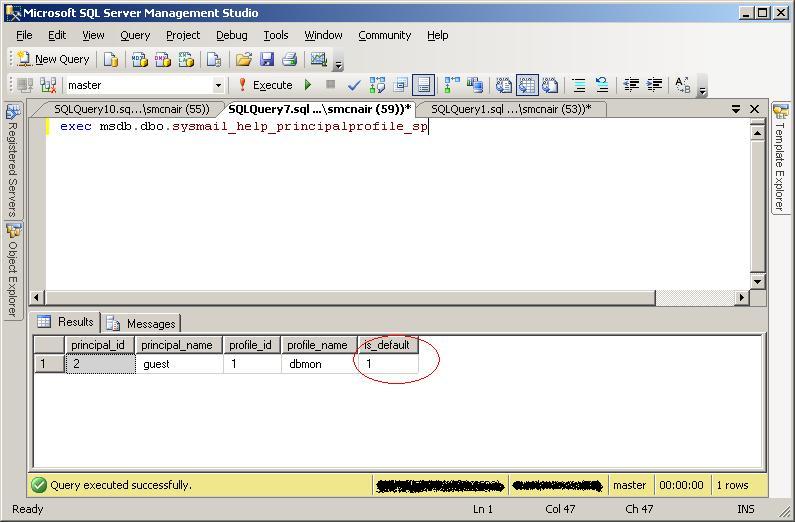Click the profile_name column header
Screen dimensions: 795x522
317,345
